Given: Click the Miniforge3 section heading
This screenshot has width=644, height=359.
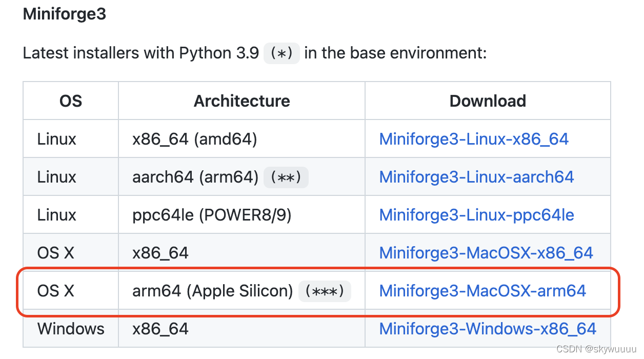Looking at the screenshot, I should click(65, 14).
